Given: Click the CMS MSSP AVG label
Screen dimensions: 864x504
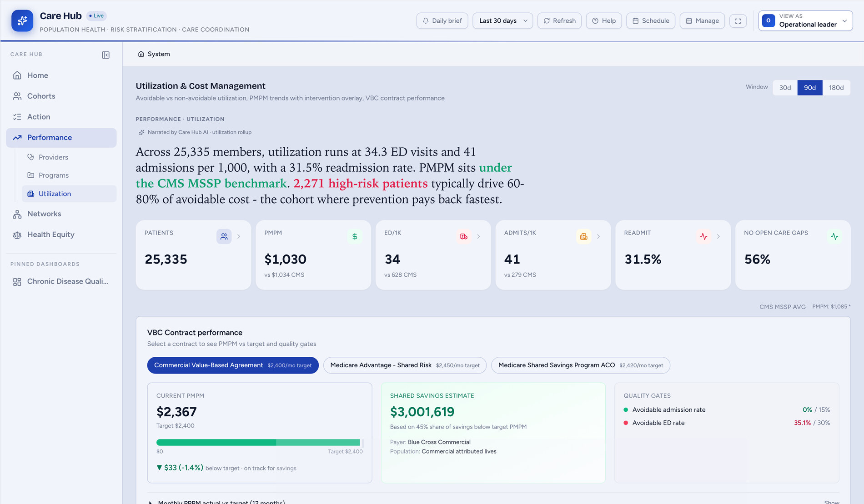Looking at the screenshot, I should [x=782, y=307].
